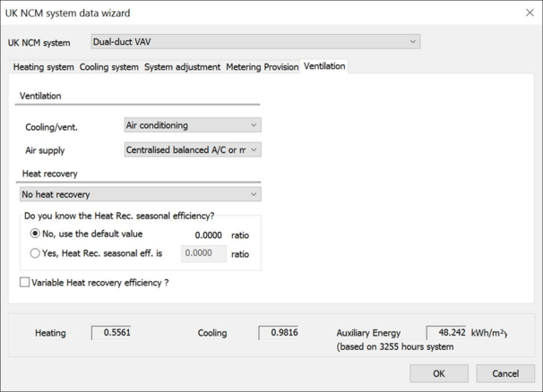Click the dialog title bar text
543x392 pixels.
coord(68,13)
